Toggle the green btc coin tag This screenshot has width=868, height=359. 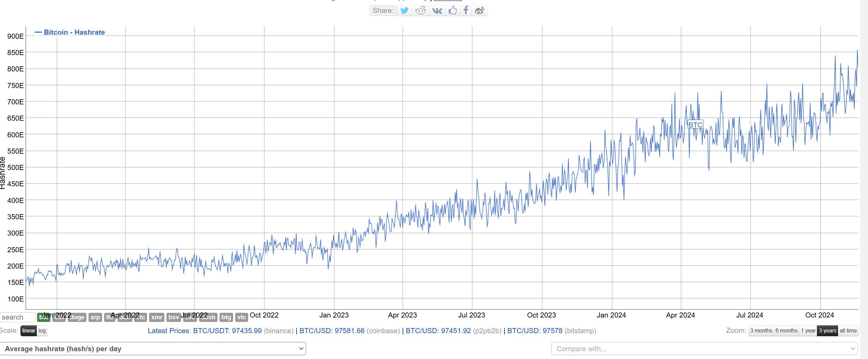click(44, 317)
